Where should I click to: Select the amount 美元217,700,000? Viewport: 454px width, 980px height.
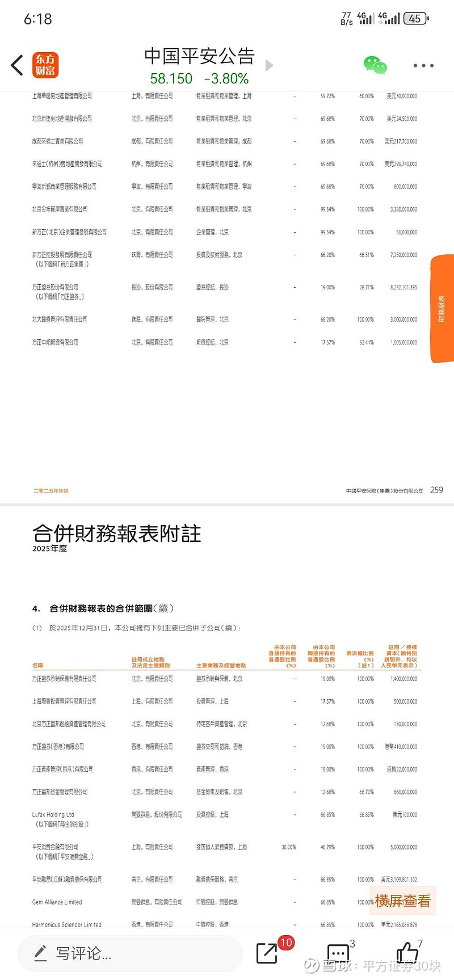[x=401, y=141]
